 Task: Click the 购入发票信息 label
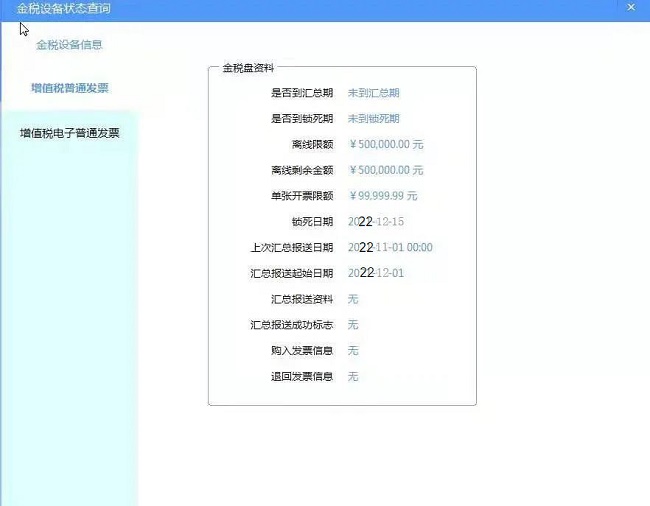tap(302, 351)
